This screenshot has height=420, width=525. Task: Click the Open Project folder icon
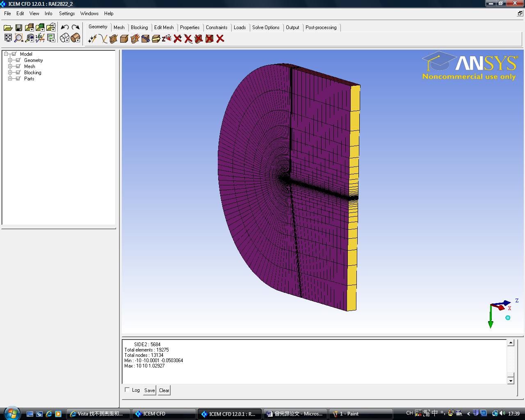click(x=8, y=27)
